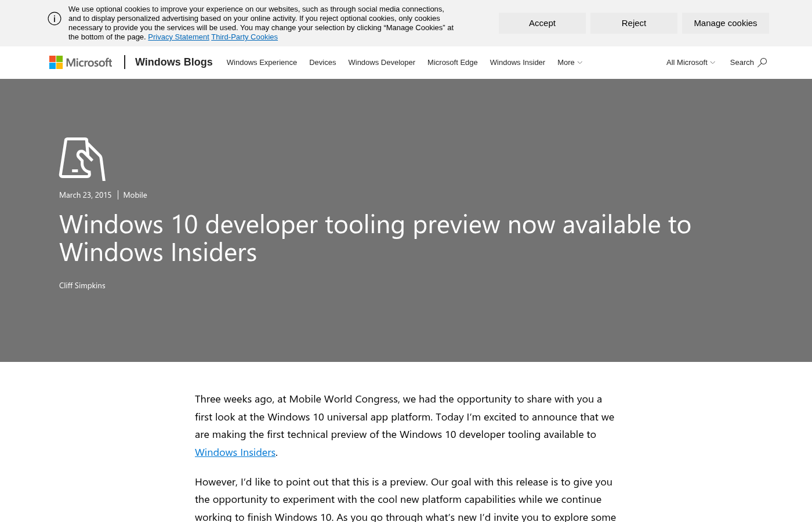Viewport: 812px width, 522px height.
Task: Click the article date March 23, 2015
Action: (85, 195)
